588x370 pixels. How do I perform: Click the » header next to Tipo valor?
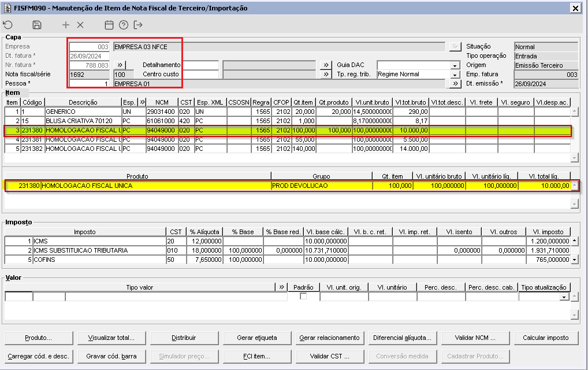coord(282,287)
